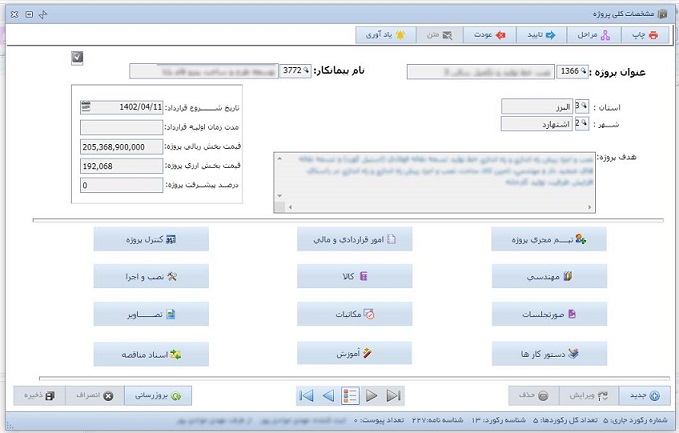
Task: Open اسناد مناقصه (tender documents) button
Action: tap(151, 354)
